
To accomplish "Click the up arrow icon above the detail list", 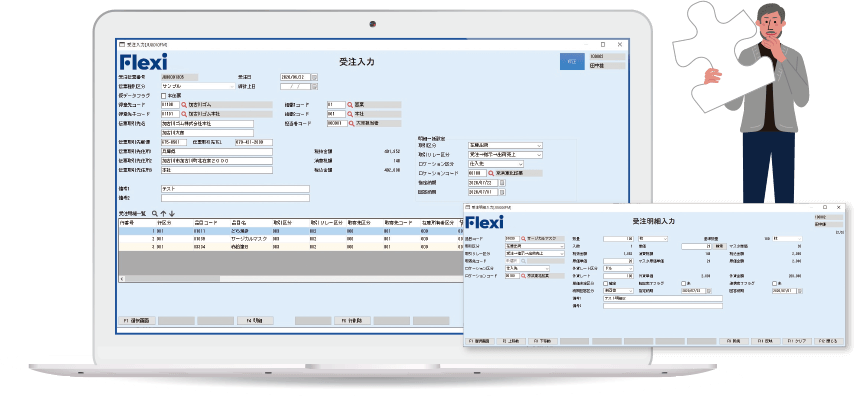I will click(163, 214).
